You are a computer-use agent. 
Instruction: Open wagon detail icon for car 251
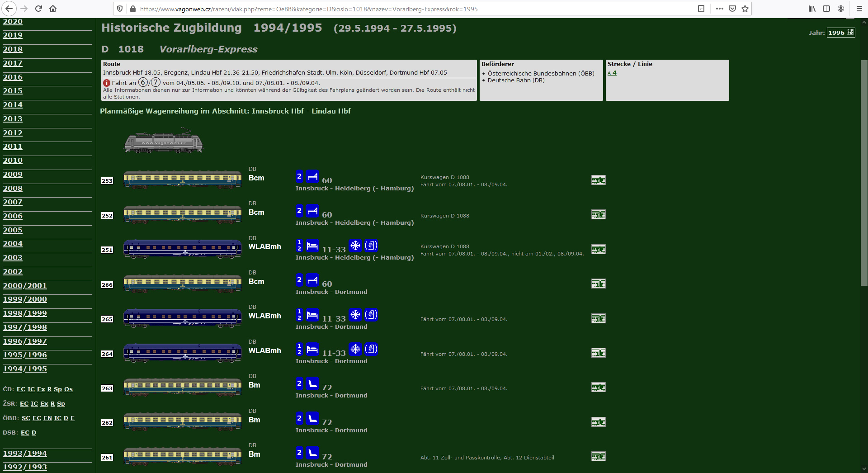tap(598, 249)
